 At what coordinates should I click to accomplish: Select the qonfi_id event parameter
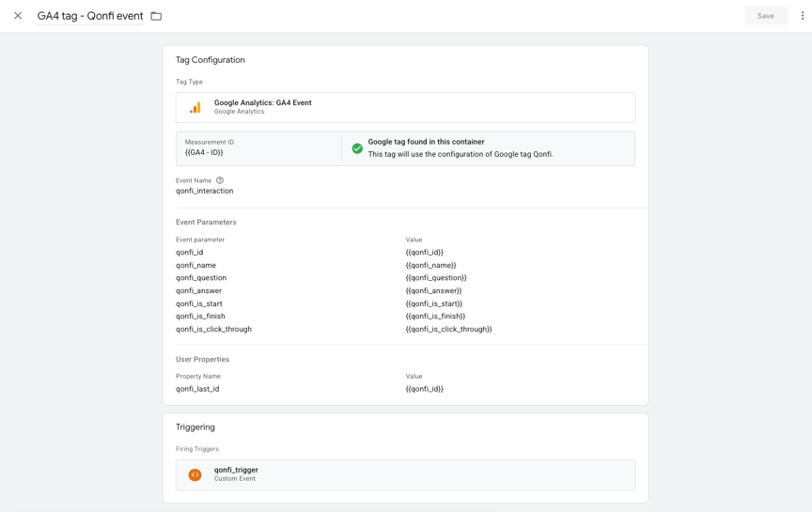[x=190, y=252]
